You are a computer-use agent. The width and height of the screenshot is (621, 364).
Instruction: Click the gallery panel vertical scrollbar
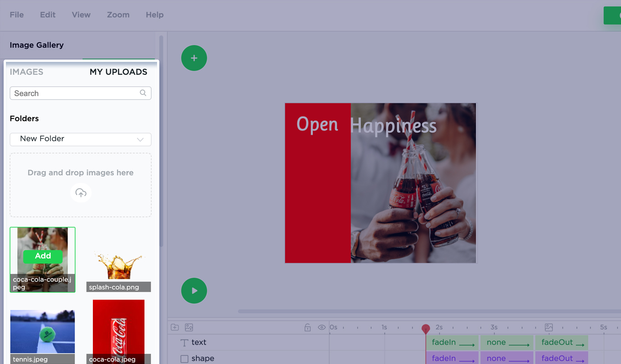tap(161, 141)
